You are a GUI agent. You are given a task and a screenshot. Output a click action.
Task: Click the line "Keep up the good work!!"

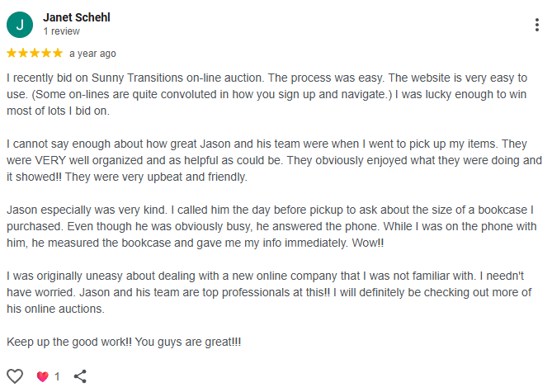(124, 342)
